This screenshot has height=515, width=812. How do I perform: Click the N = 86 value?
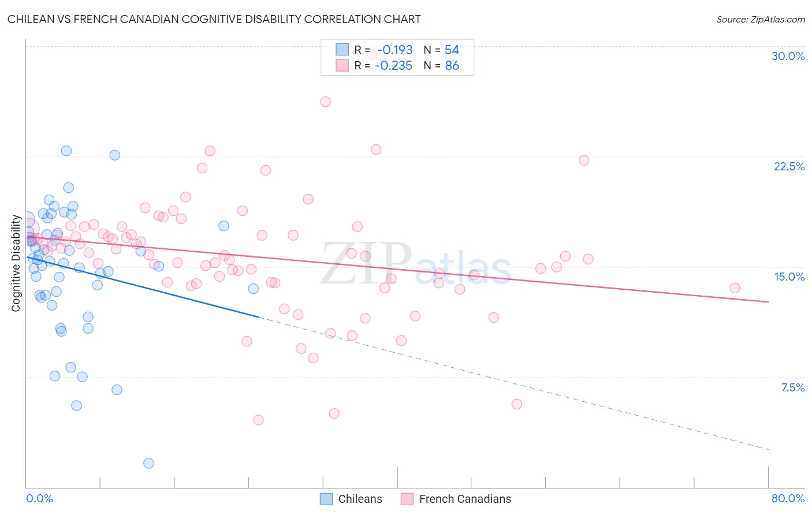(441, 65)
